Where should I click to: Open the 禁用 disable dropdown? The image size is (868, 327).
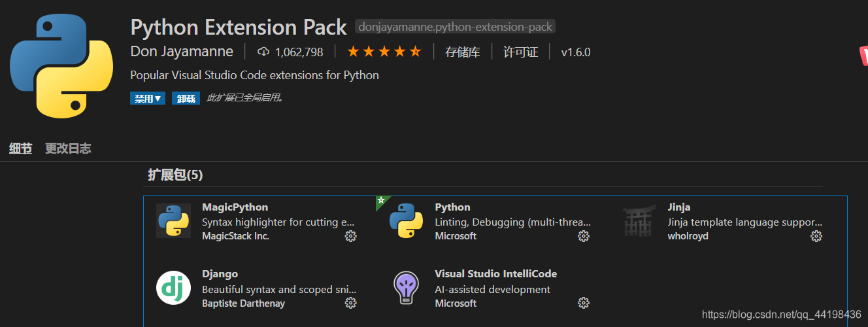click(x=148, y=98)
